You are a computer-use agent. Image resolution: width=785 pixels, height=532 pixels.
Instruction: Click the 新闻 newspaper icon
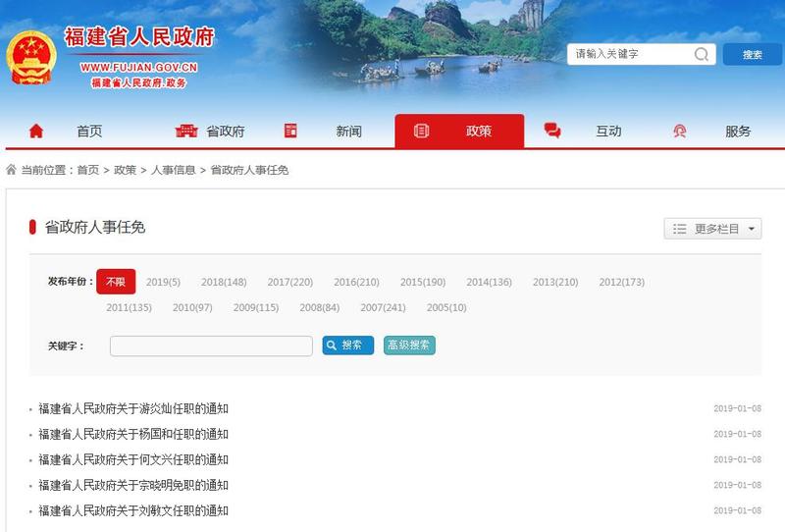point(290,132)
